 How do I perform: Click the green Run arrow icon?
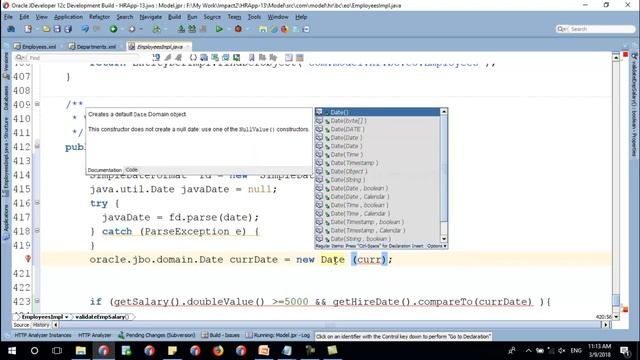tap(219, 29)
